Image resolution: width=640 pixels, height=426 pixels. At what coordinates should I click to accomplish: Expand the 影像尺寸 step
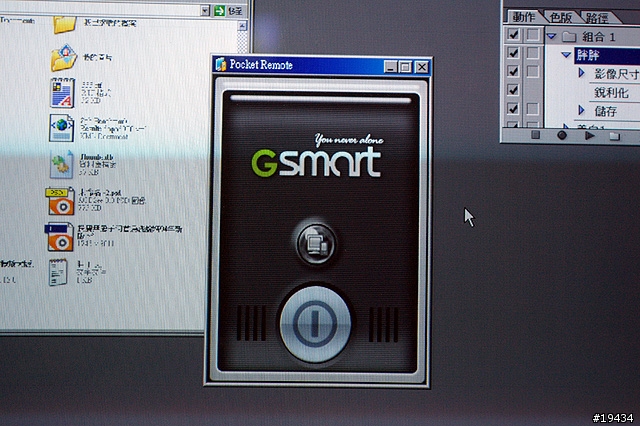pyautogui.click(x=582, y=73)
